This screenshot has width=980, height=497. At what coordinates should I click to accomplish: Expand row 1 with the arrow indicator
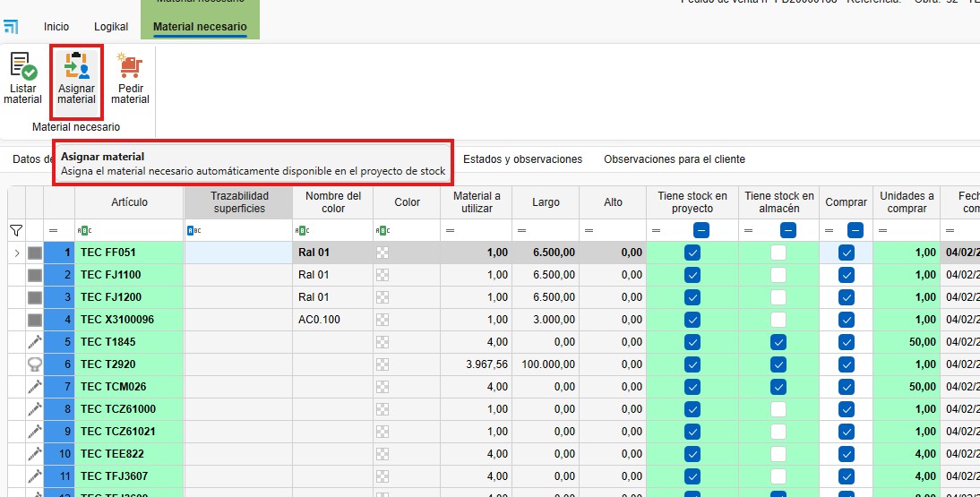(x=16, y=253)
